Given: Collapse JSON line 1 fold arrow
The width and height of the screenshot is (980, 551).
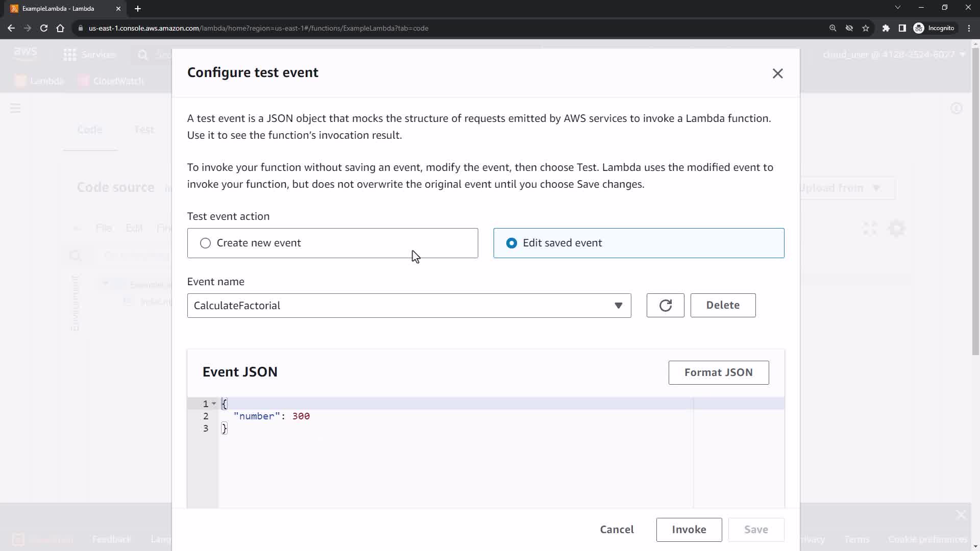Looking at the screenshot, I should 214,404.
